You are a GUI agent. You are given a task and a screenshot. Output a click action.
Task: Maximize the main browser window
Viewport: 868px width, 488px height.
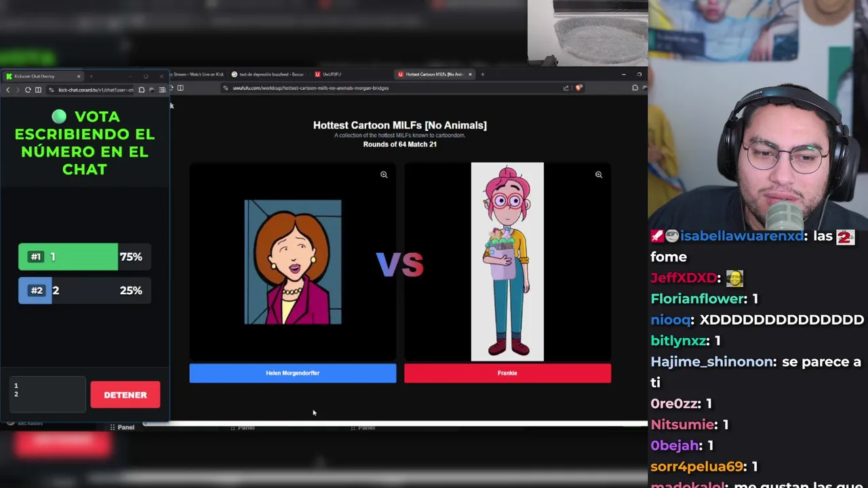[639, 74]
